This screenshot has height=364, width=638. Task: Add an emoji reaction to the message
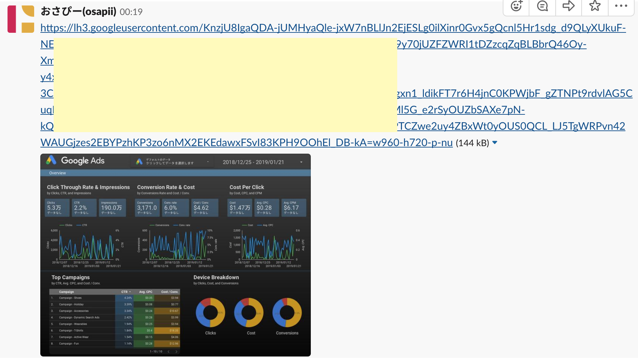pos(516,6)
